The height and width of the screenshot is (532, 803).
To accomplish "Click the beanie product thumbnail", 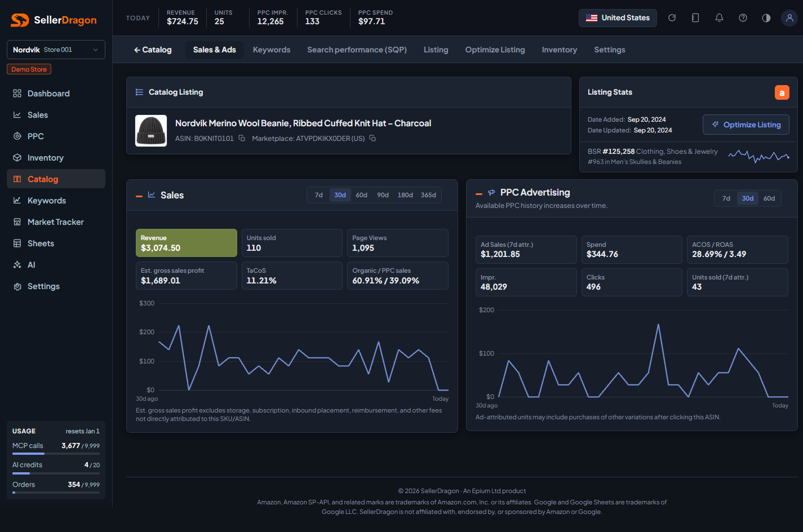I will [151, 131].
